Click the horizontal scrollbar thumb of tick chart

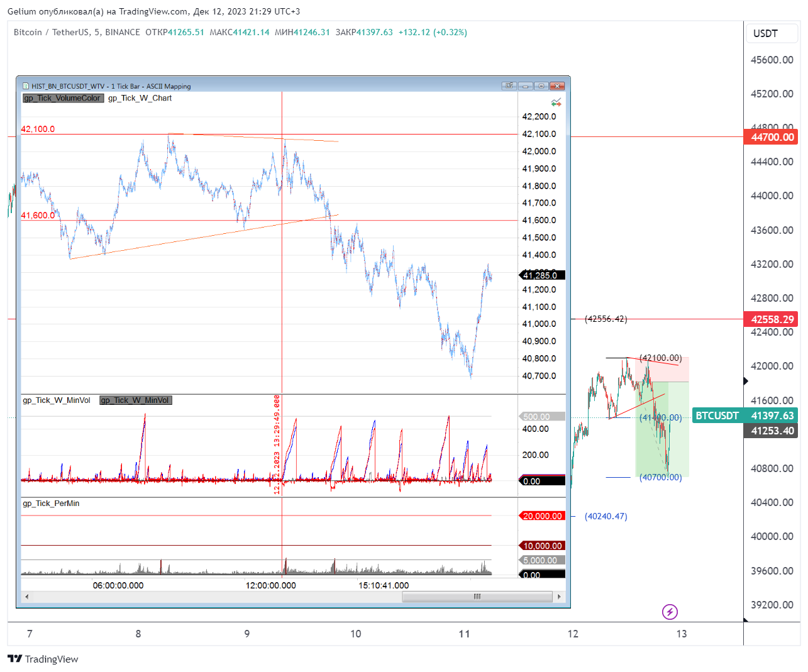pos(477,597)
